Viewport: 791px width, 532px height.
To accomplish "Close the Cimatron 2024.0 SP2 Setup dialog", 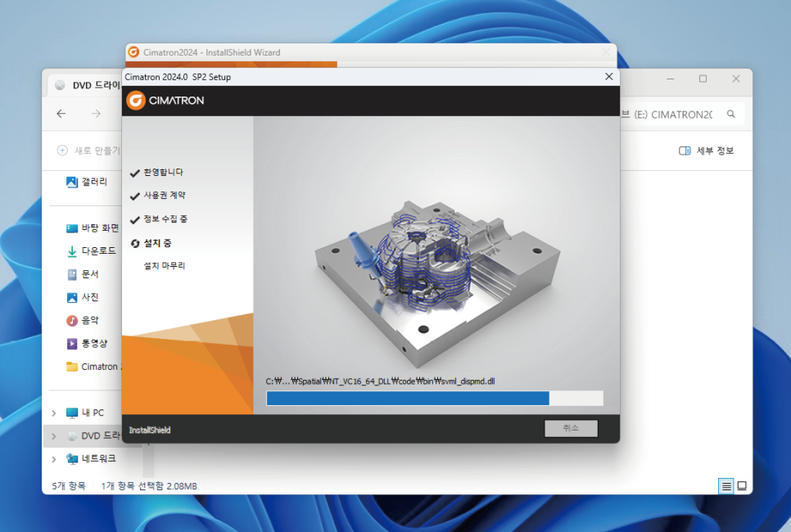I will [x=609, y=77].
